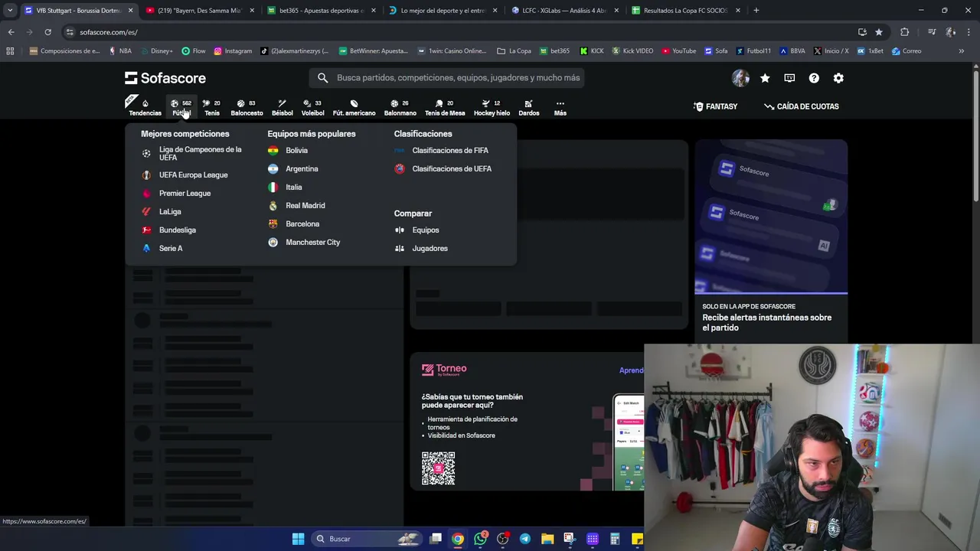The width and height of the screenshot is (980, 551).
Task: Switch to LCFC XGLabs tab
Action: tap(565, 11)
